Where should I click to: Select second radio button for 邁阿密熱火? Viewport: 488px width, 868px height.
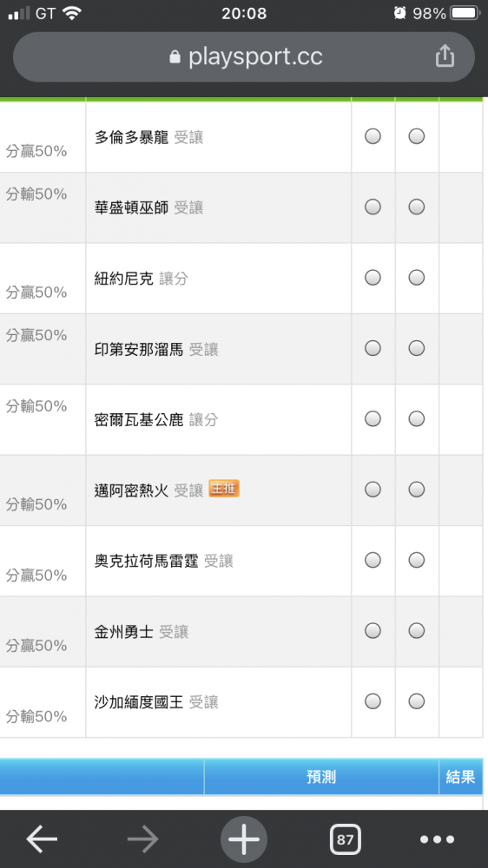point(417,490)
